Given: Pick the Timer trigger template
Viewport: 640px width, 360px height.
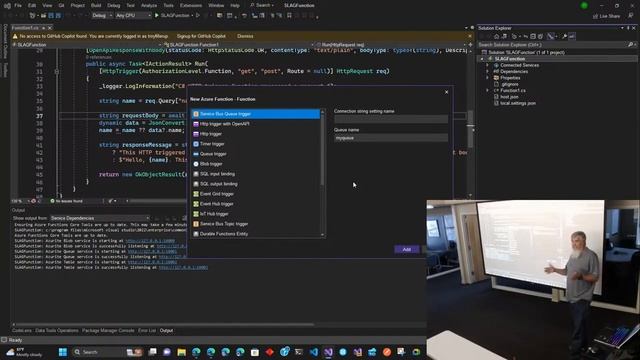Looking at the screenshot, I should click(x=256, y=144).
